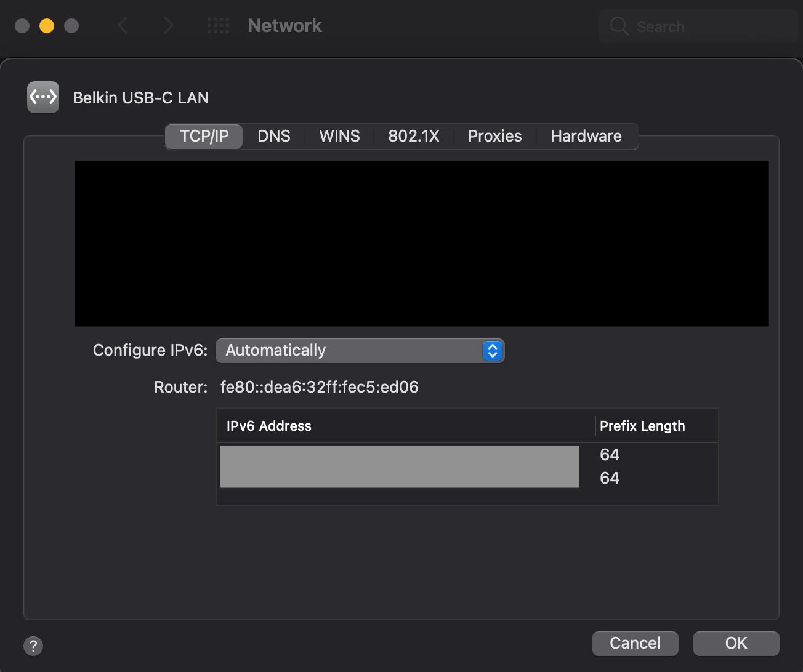803x672 pixels.
Task: Click the back navigation arrow
Action: (123, 26)
